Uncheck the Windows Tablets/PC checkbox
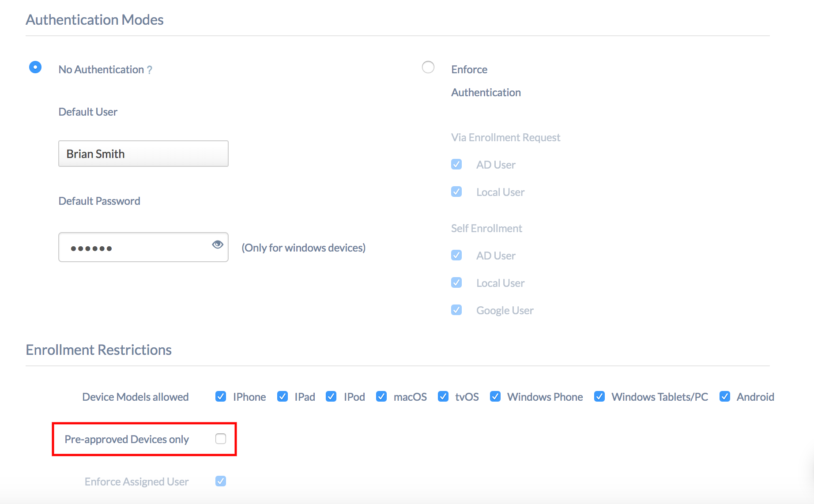814x504 pixels. 599,396
